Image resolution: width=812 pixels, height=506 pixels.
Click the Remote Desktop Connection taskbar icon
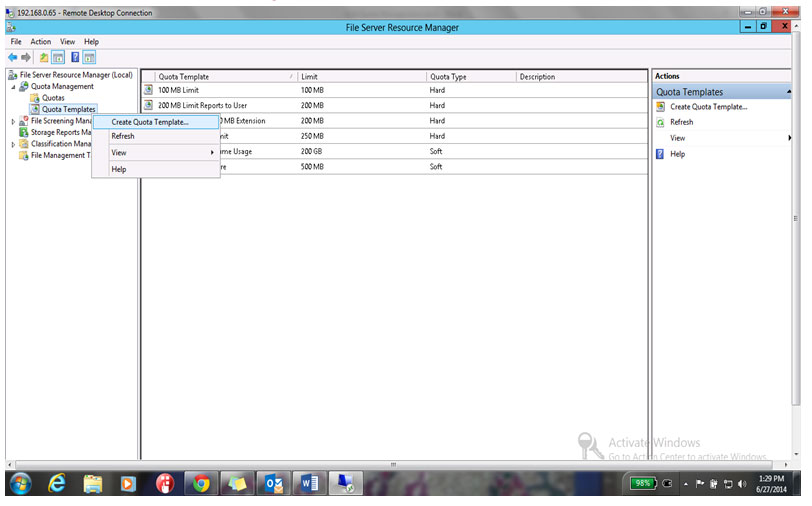tap(345, 484)
